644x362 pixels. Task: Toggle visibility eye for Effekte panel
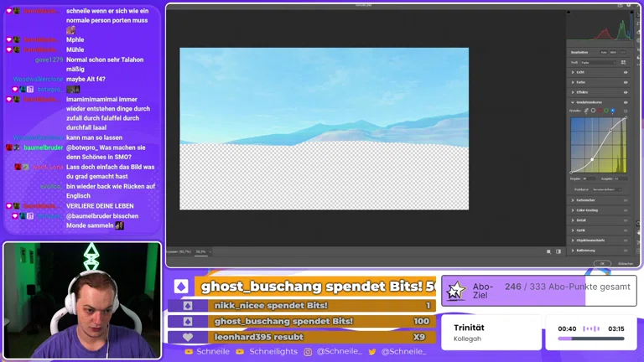coord(626,92)
